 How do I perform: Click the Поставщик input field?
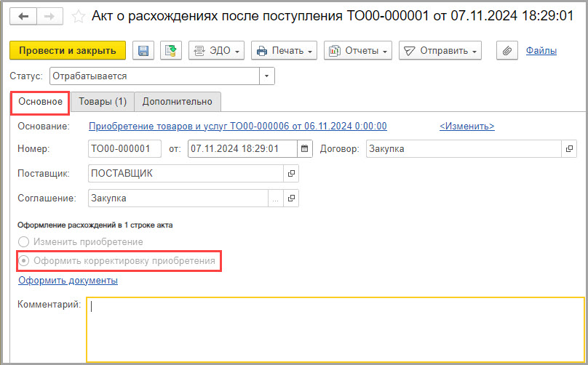click(186, 174)
